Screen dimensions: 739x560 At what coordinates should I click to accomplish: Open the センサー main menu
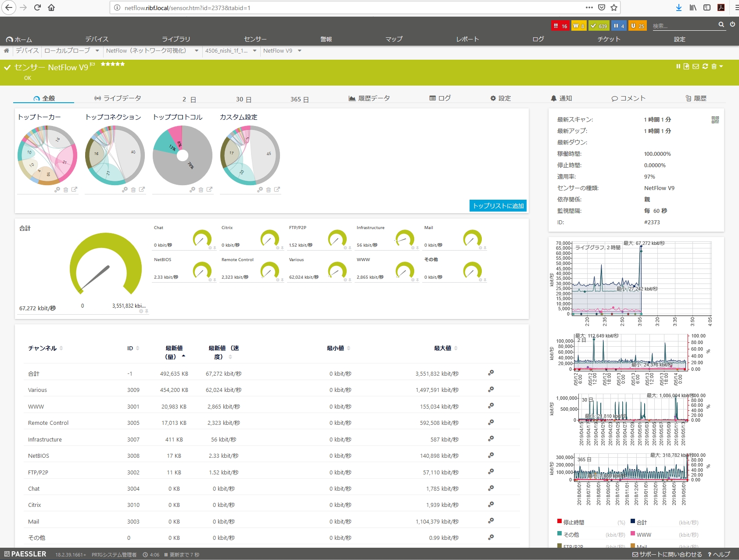[x=255, y=39]
